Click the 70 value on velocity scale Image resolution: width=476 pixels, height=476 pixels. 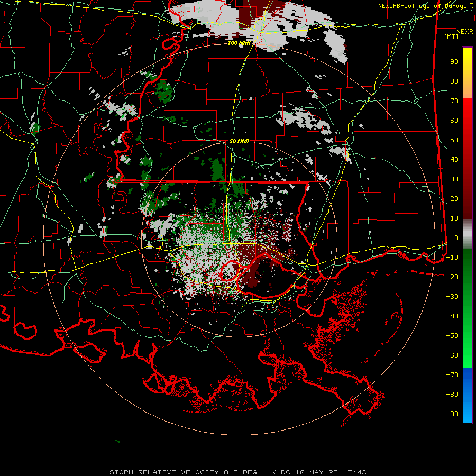click(x=454, y=101)
